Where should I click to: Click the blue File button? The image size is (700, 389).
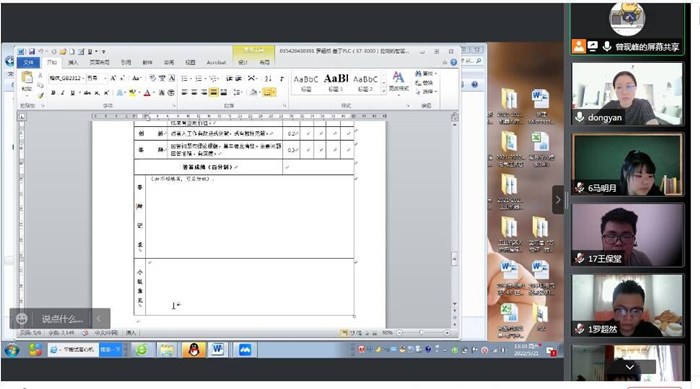[x=29, y=63]
